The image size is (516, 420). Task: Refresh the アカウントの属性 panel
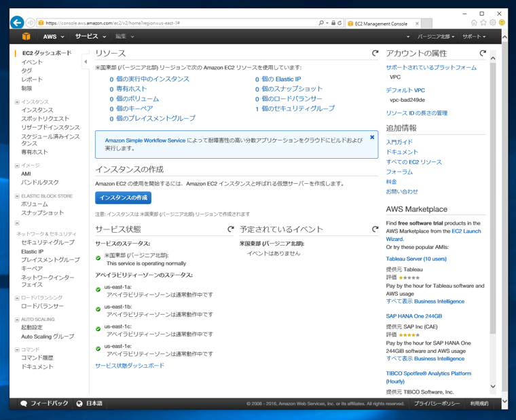coord(483,54)
